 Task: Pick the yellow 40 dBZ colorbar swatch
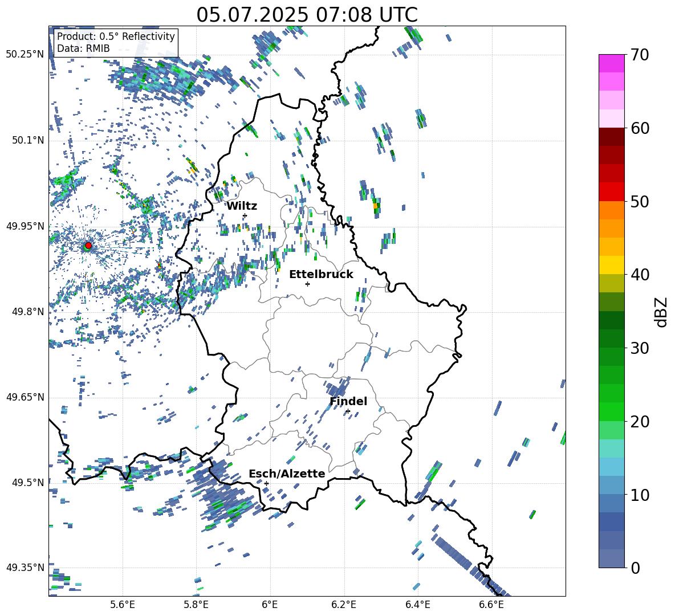point(611,265)
